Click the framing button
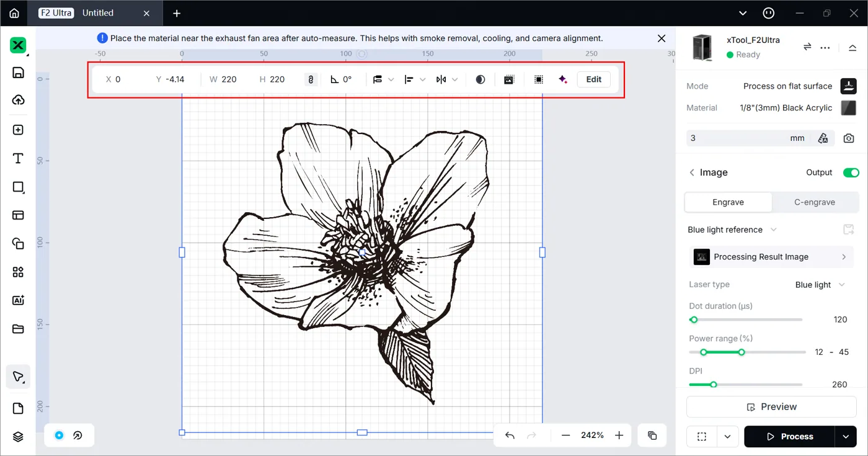868x456 pixels. pos(702,437)
